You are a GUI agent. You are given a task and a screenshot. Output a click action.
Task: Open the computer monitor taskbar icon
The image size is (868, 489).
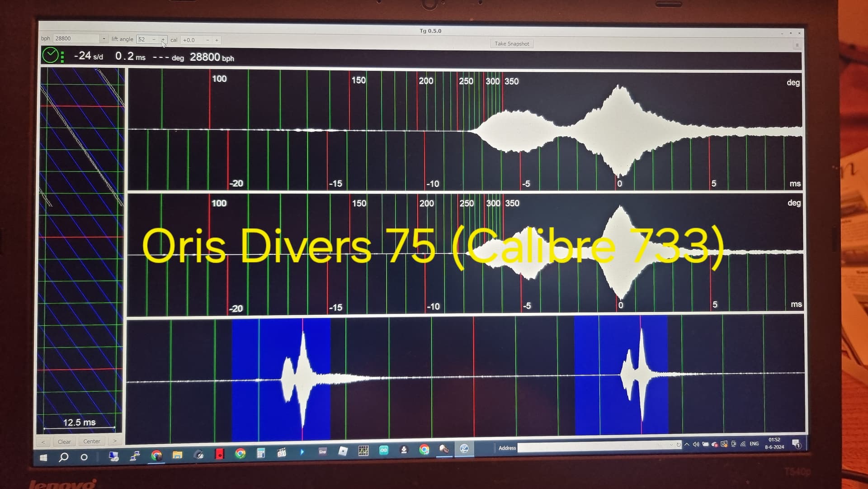pos(113,456)
